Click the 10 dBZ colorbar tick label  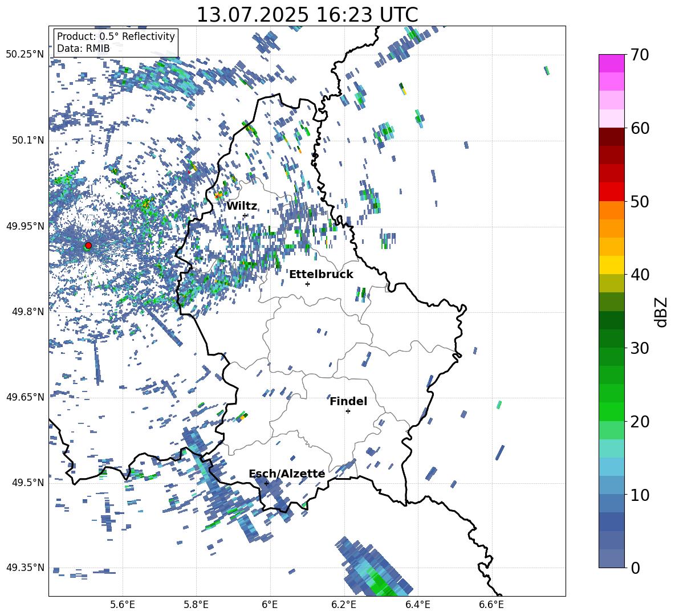tap(639, 495)
